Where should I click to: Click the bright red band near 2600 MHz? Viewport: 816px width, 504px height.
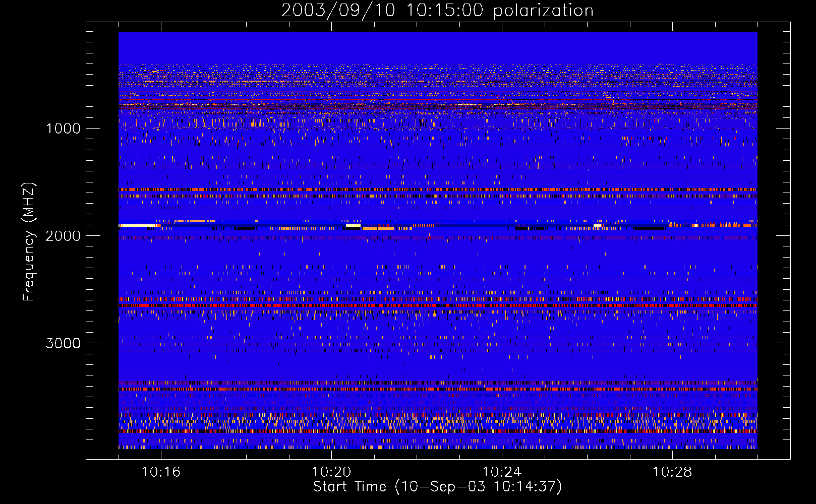pyautogui.click(x=438, y=305)
